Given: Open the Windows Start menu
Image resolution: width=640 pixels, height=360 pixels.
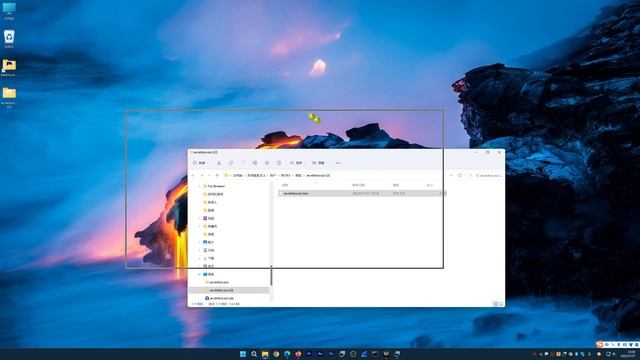Looking at the screenshot, I should coord(243,354).
